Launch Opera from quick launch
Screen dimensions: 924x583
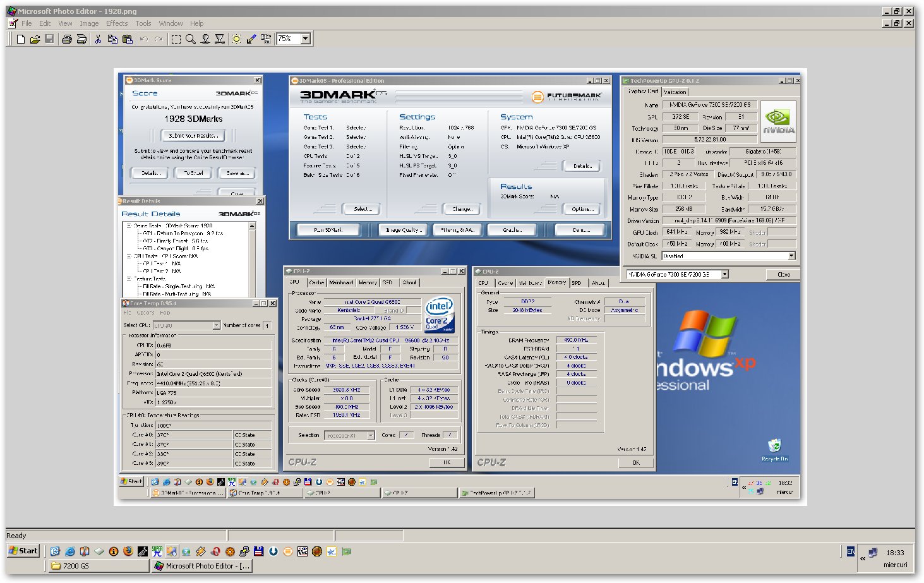[215, 551]
